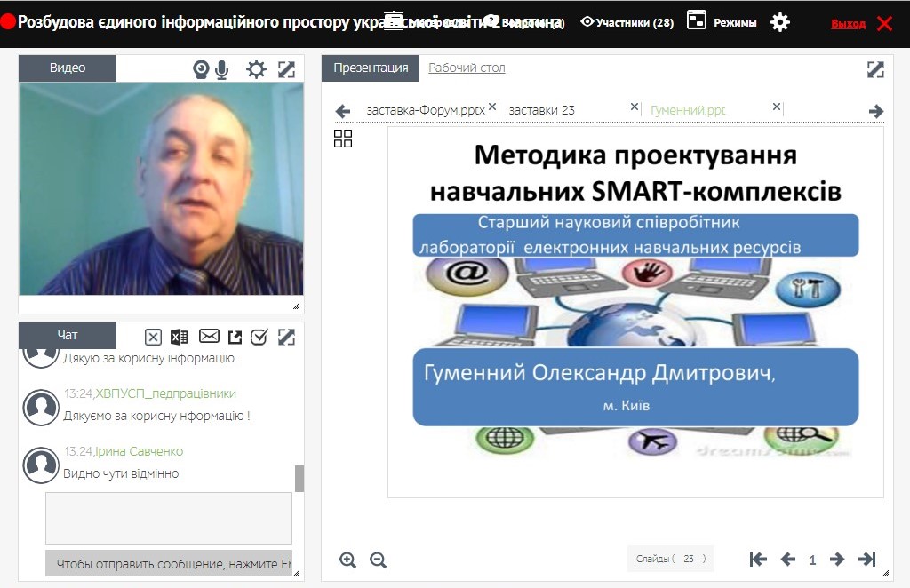Zoom in on the presentation slide
This screenshot has width=910, height=588.
(x=347, y=560)
